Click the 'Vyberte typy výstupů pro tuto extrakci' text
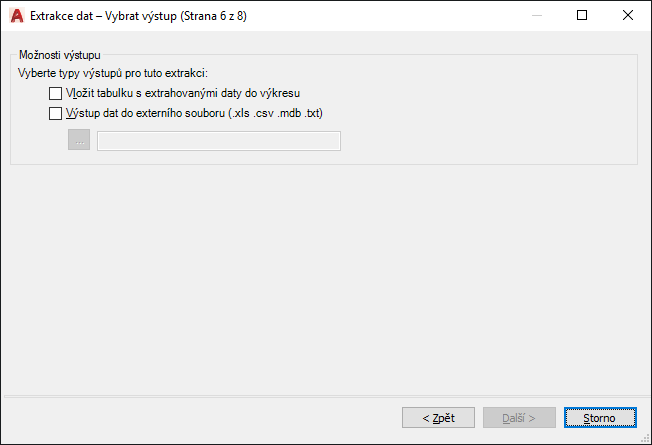Screen dimensions: 652x445 click(112, 74)
